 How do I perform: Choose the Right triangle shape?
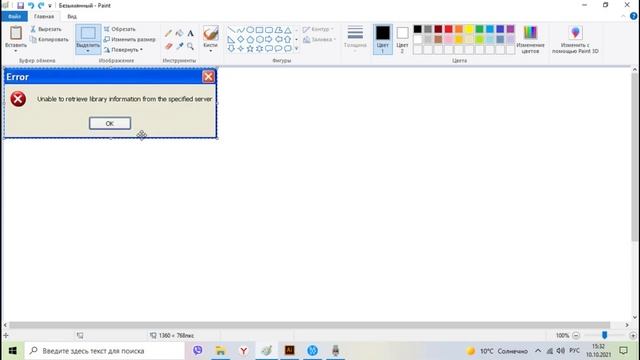tap(231, 39)
